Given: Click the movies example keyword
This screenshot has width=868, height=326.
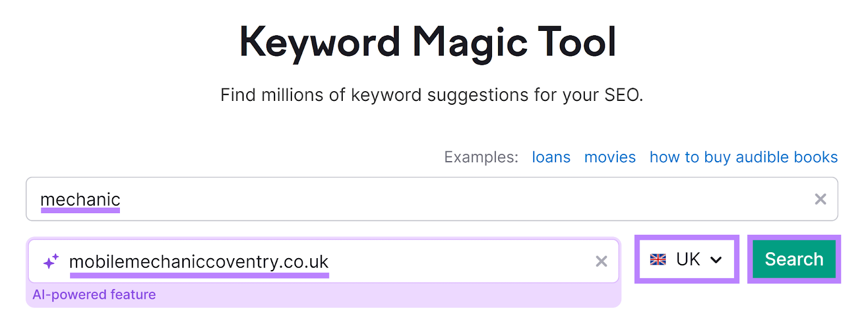Looking at the screenshot, I should [610, 157].
